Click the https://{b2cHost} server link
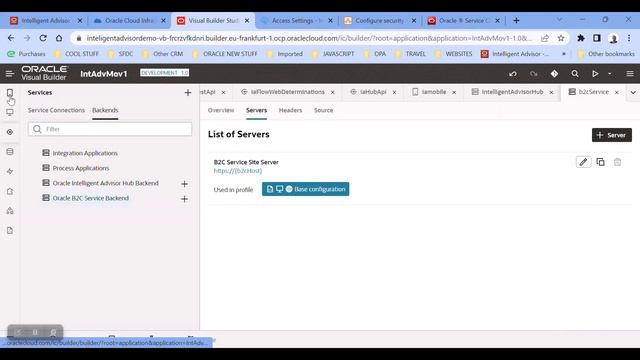Viewport: 640px width, 360px height. click(238, 171)
